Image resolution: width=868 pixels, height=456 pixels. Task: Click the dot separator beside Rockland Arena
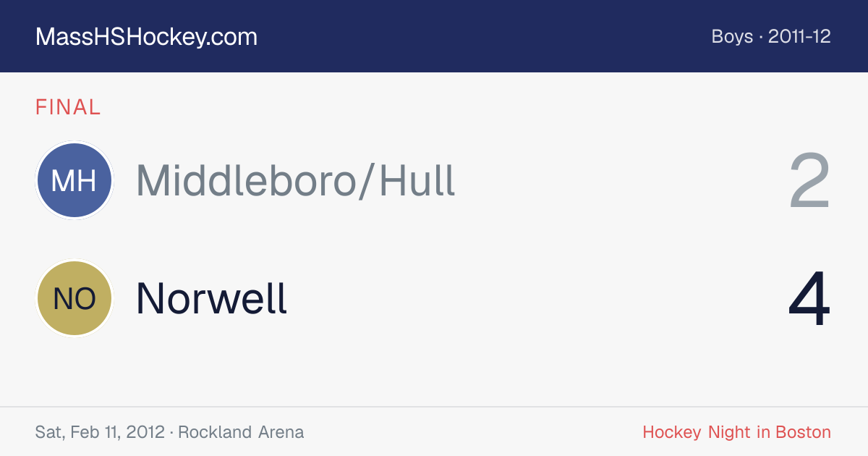(x=171, y=432)
